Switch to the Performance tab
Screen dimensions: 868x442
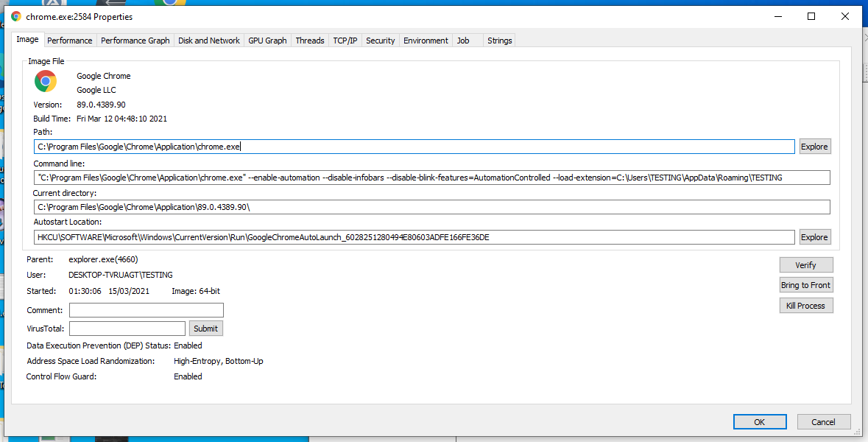click(x=69, y=41)
